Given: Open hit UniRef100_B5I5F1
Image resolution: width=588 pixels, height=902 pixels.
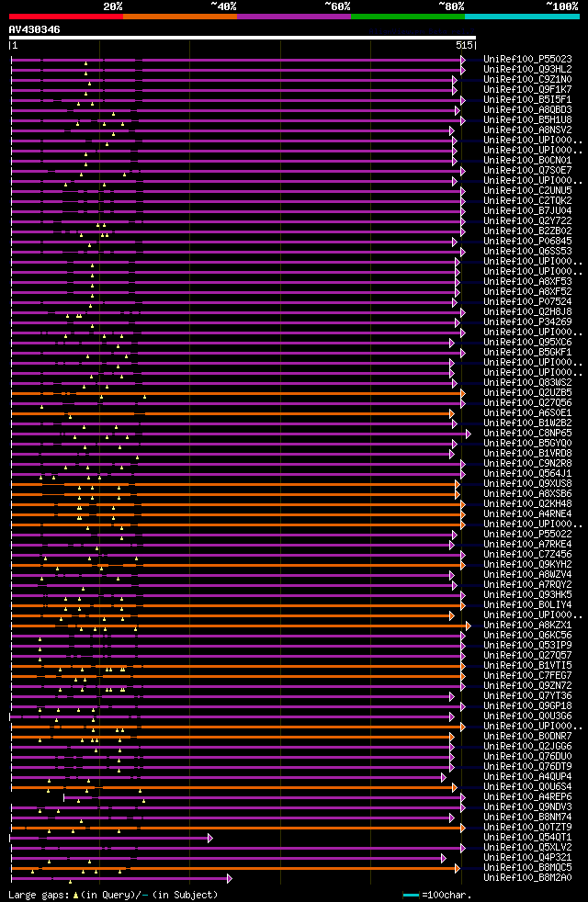Looking at the screenshot, I should click(527, 99).
